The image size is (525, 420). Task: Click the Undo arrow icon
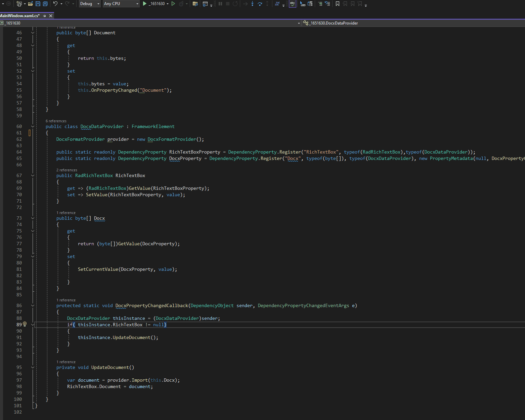[x=55, y=4]
